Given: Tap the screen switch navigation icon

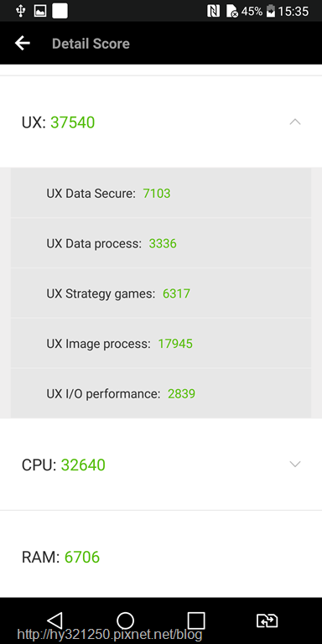Looking at the screenshot, I should coord(267,621).
